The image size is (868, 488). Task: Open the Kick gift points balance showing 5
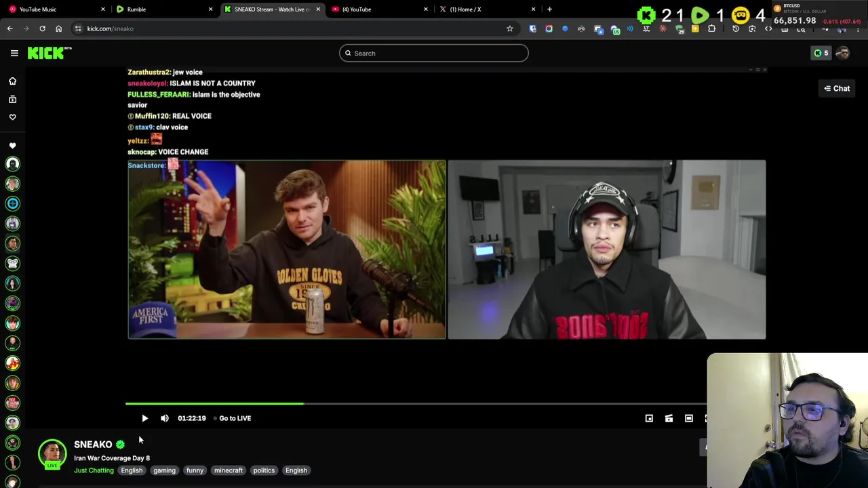(821, 53)
